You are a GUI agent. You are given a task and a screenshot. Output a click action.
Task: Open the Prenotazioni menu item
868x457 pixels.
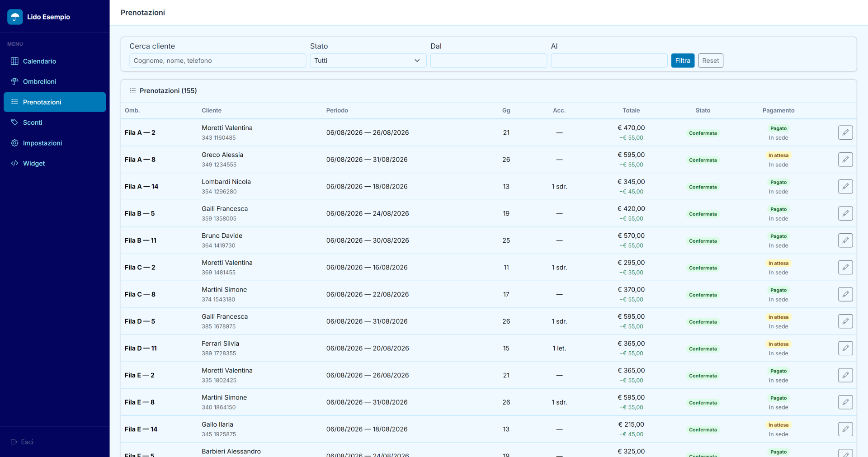click(x=55, y=102)
